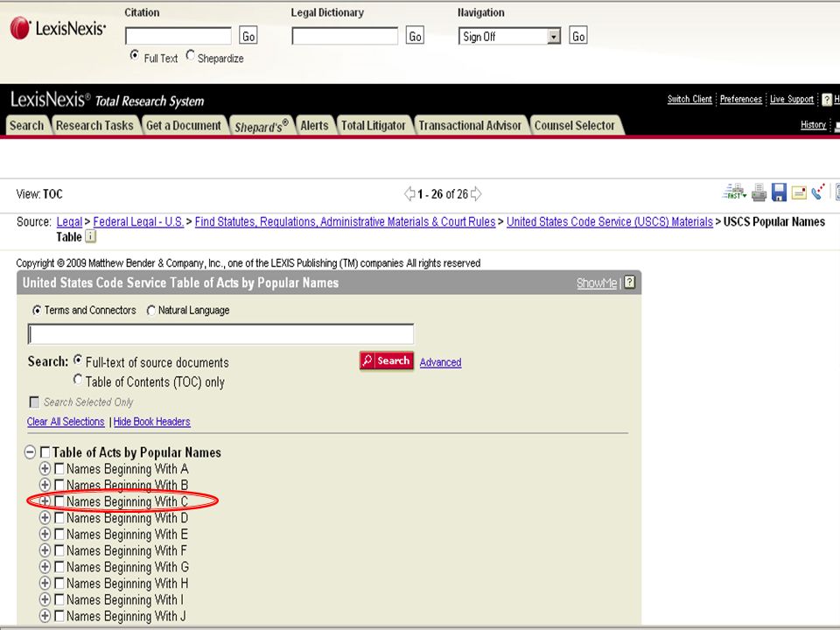The width and height of the screenshot is (840, 630).
Task: Expand Names Beginning With H
Action: (45, 583)
